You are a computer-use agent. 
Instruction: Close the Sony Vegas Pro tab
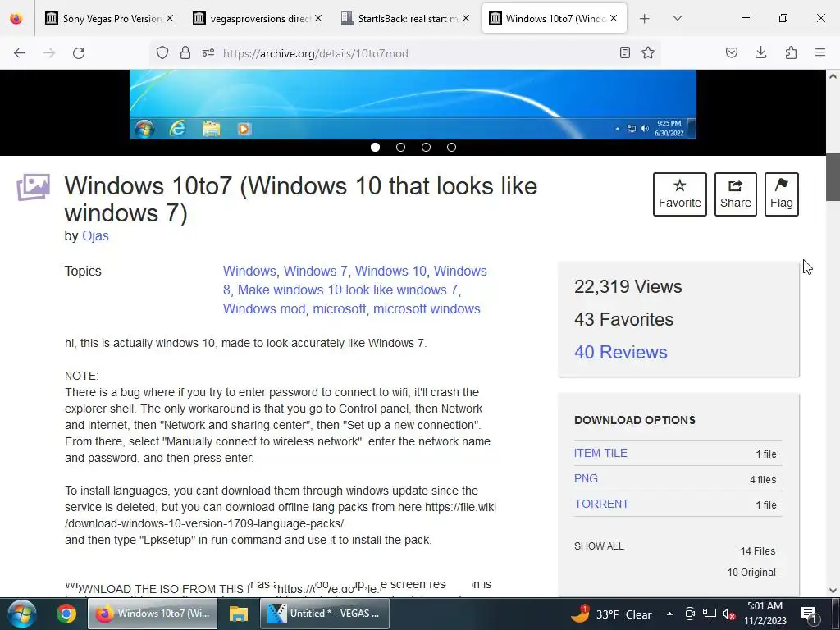pos(170,19)
